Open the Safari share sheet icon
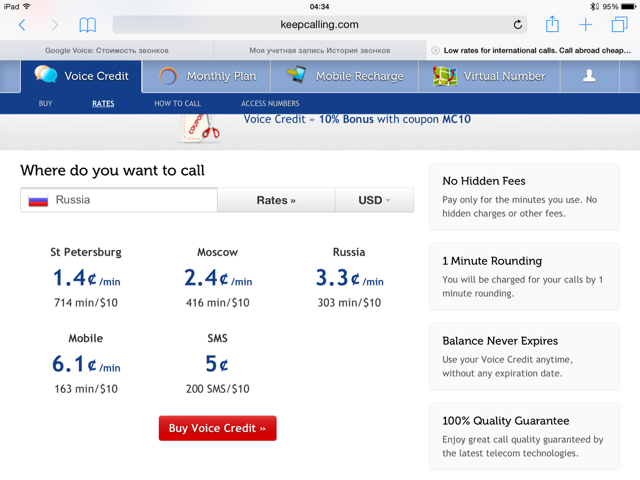Image resolution: width=640 pixels, height=480 pixels. (552, 24)
